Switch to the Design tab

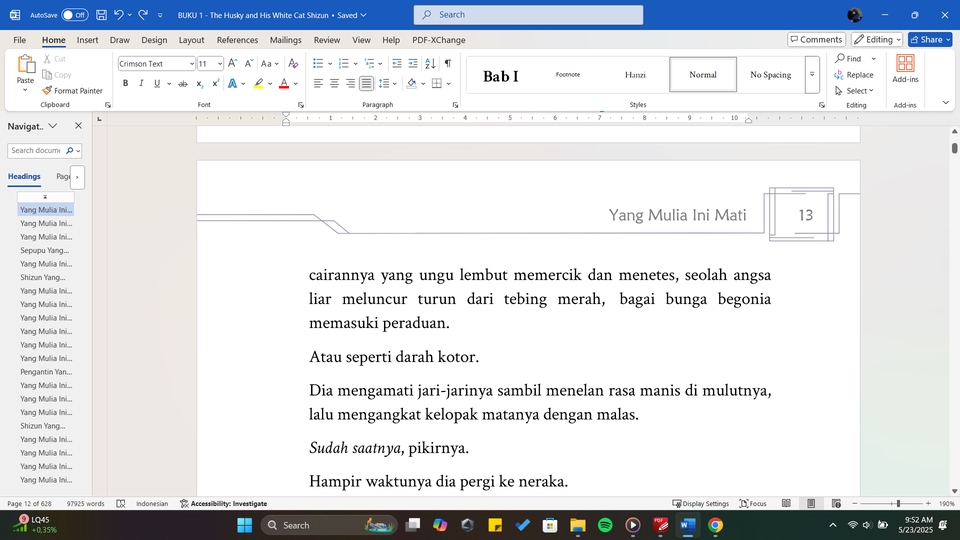(154, 40)
